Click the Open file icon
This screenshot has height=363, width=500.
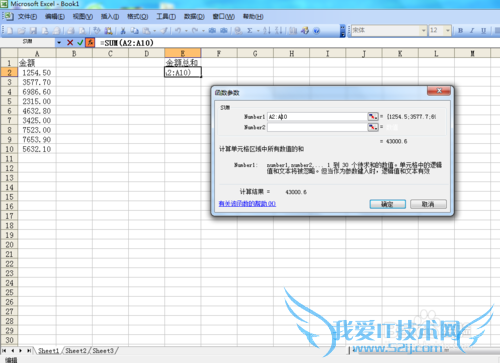(x=21, y=31)
